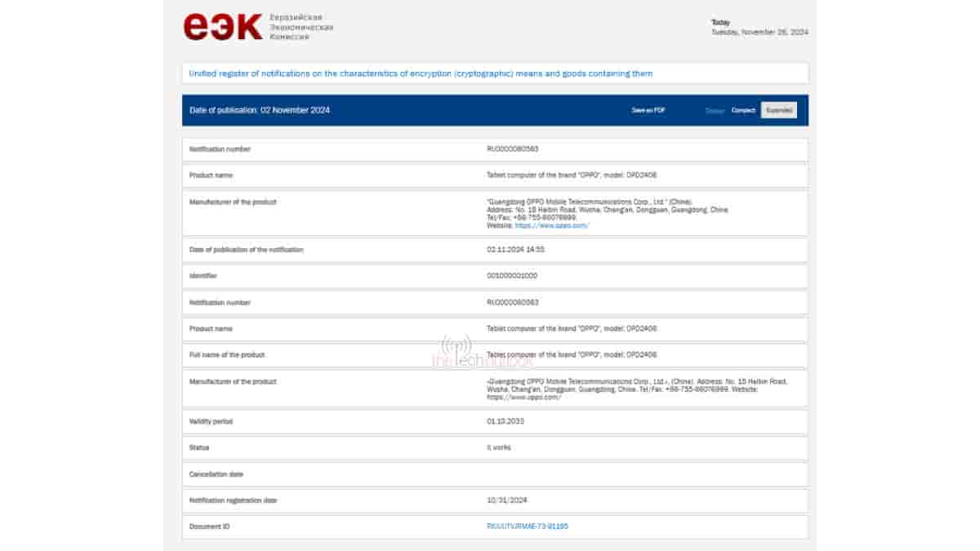
Task: Click the Eurasian Economic Commission header text
Action: point(301,27)
